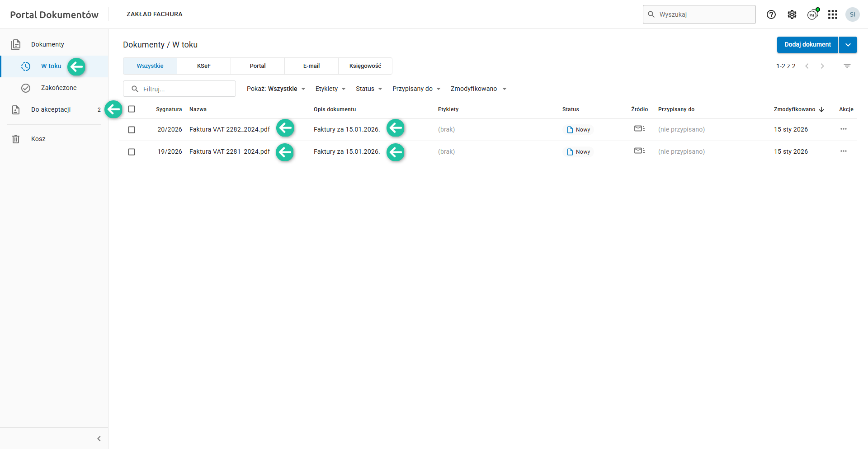
Task: Click the Dodaj dokument button
Action: [x=807, y=45]
